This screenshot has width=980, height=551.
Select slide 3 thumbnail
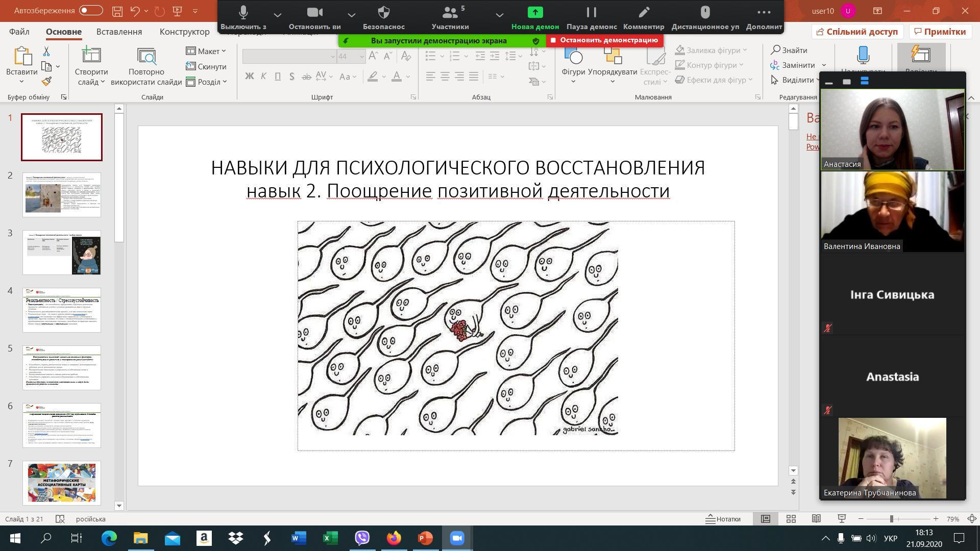click(x=62, y=253)
